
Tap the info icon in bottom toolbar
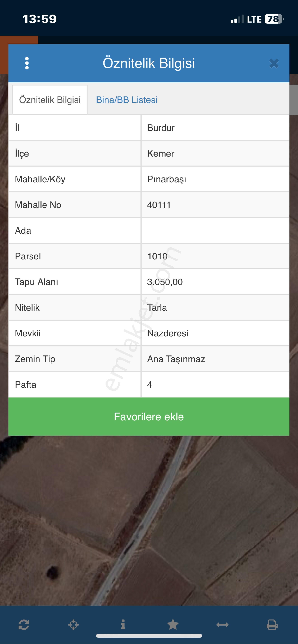(123, 624)
